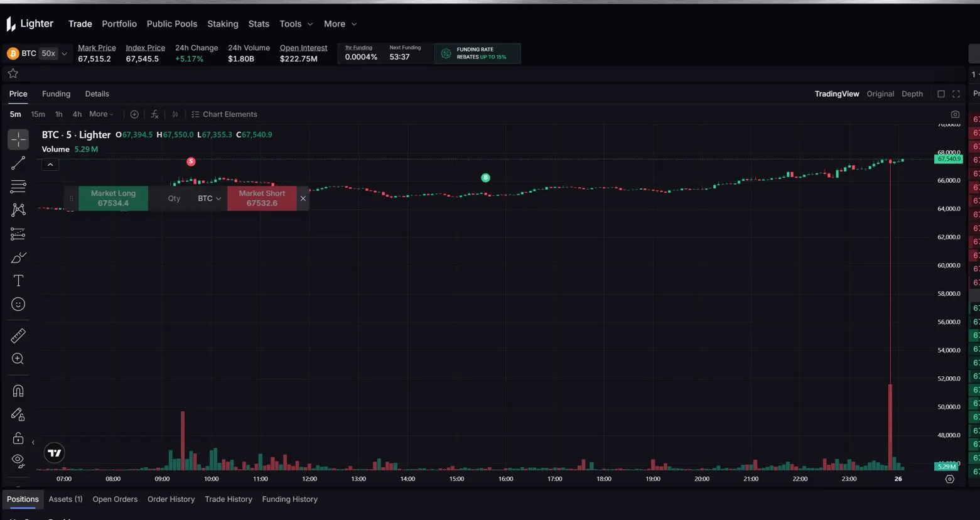980x520 pixels.
Task: Open chart settings gear on time axis
Action: click(x=949, y=479)
